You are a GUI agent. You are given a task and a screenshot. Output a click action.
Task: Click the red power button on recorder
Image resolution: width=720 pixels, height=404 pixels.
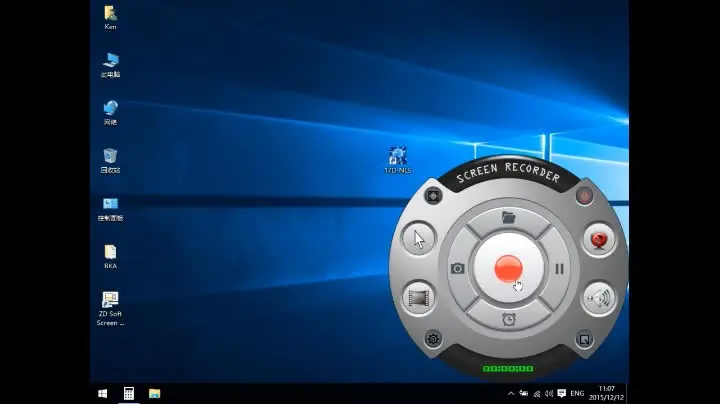click(585, 196)
